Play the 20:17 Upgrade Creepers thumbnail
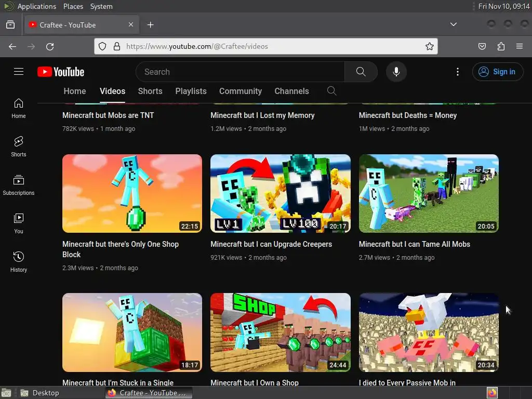The height and width of the screenshot is (399, 532). (x=280, y=193)
